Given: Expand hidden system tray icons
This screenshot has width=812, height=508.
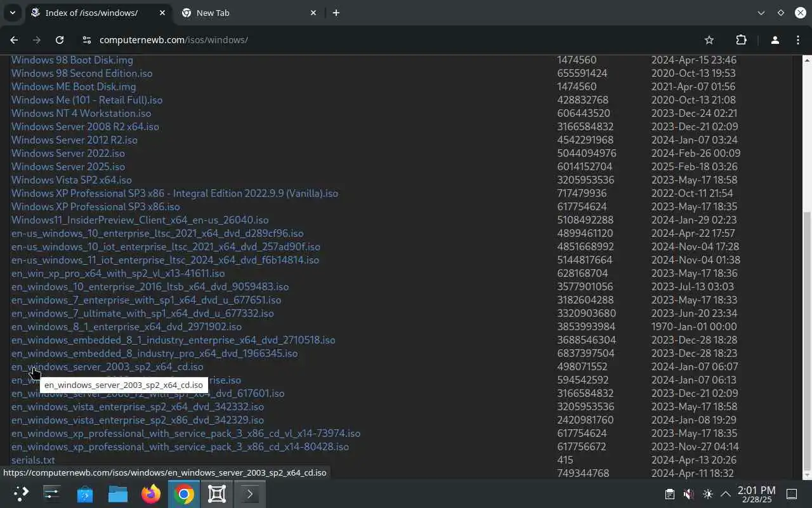Looking at the screenshot, I should click(x=726, y=494).
